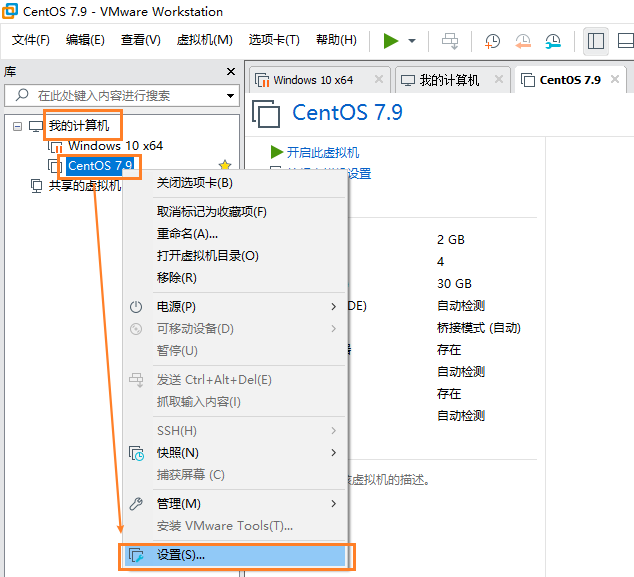Viewport: 634px width, 577px height.
Task: Click the shared VMs icon beside 共享的虚拟机
Action: click(36, 186)
